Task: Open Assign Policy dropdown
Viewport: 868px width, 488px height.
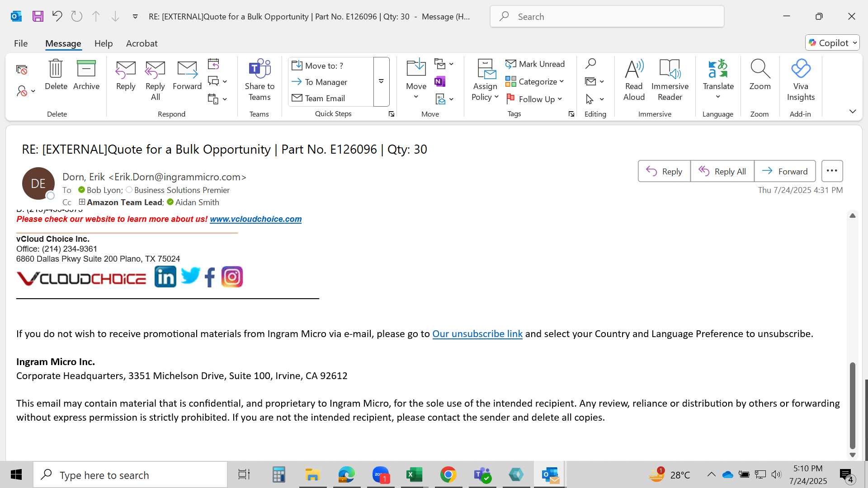Action: pyautogui.click(x=485, y=80)
